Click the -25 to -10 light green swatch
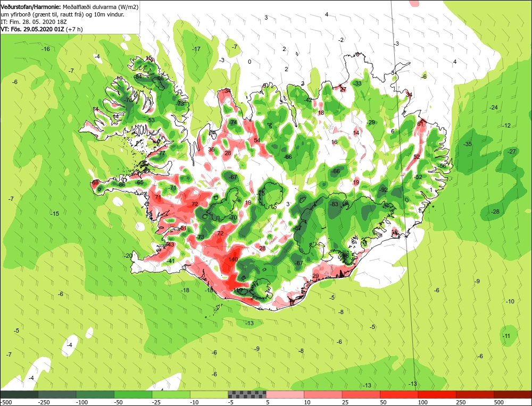The height and width of the screenshot is (406, 532). point(171,394)
